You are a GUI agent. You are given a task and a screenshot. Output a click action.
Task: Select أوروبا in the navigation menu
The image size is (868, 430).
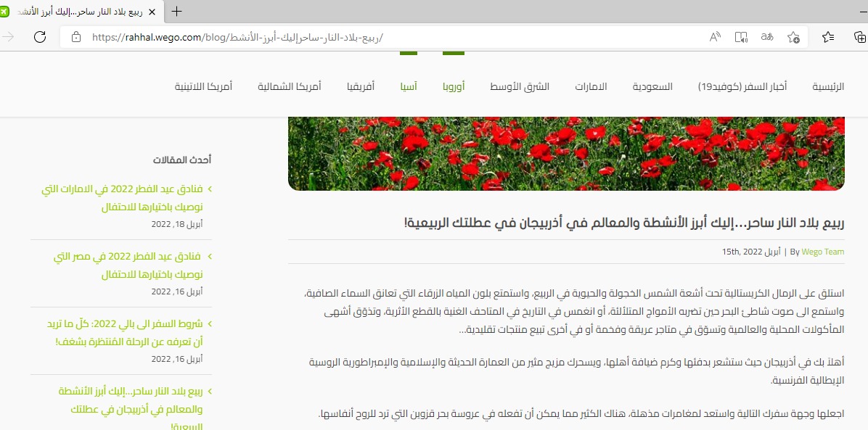pyautogui.click(x=454, y=86)
